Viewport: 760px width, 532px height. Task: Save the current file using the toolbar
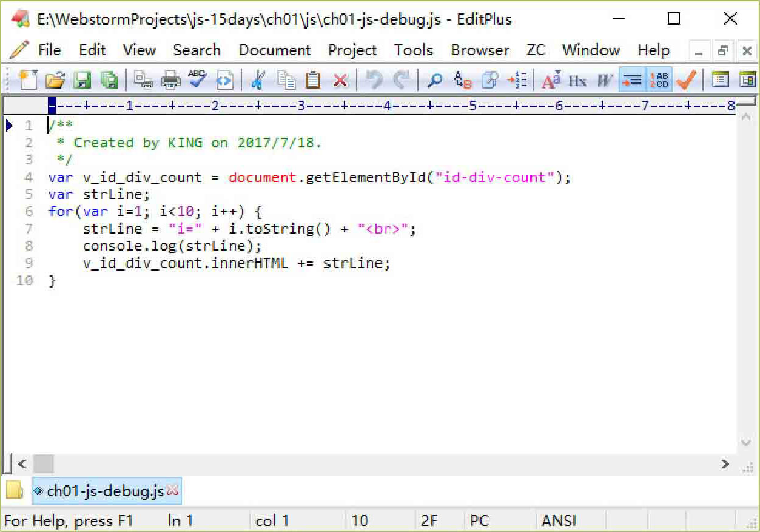click(82, 80)
